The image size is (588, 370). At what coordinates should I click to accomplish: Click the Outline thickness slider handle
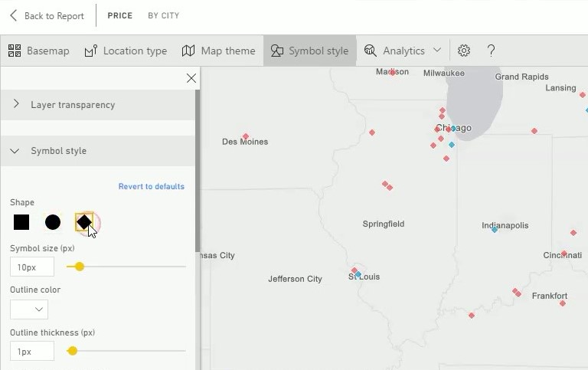tap(72, 351)
